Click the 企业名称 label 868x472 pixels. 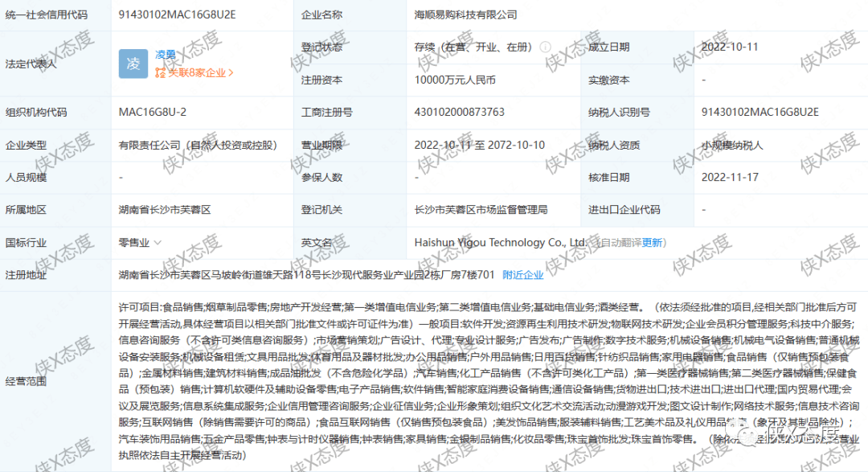(x=321, y=15)
